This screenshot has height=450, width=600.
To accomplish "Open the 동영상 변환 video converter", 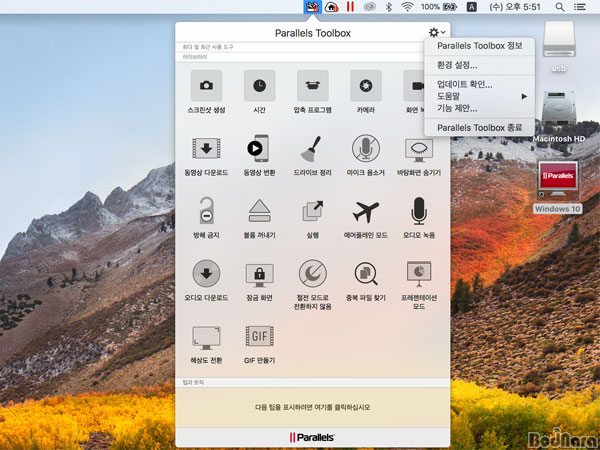I will click(x=259, y=156).
